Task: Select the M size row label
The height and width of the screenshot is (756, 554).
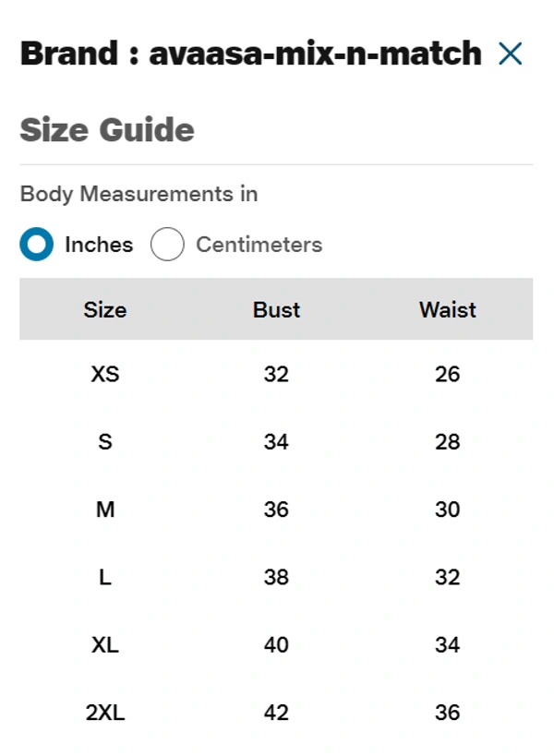Action: pyautogui.click(x=105, y=510)
